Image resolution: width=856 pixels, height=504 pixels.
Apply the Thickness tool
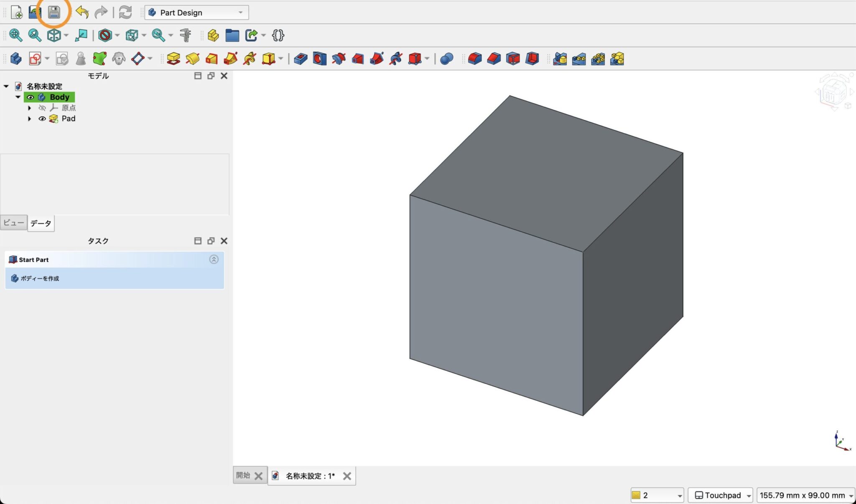[532, 59]
